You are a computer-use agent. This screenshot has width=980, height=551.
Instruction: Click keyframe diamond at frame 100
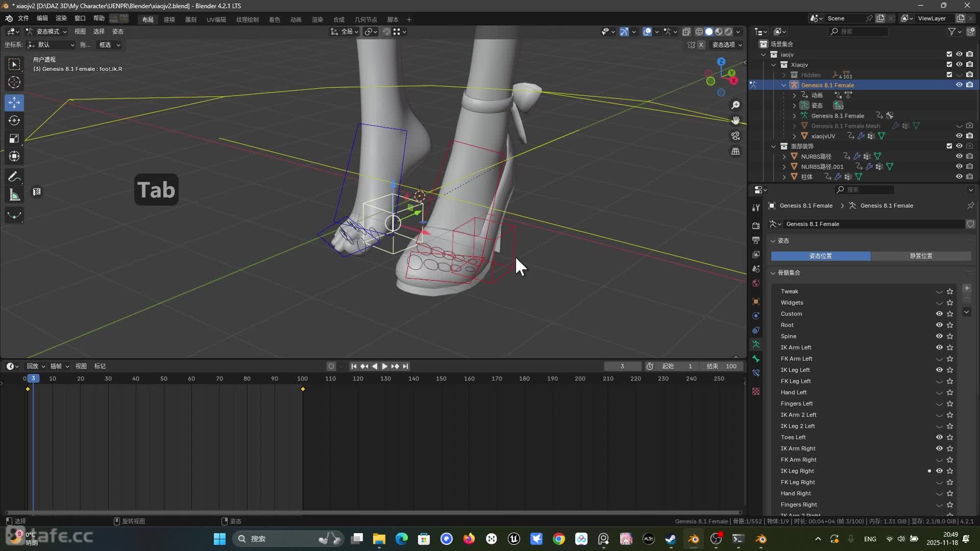(303, 389)
